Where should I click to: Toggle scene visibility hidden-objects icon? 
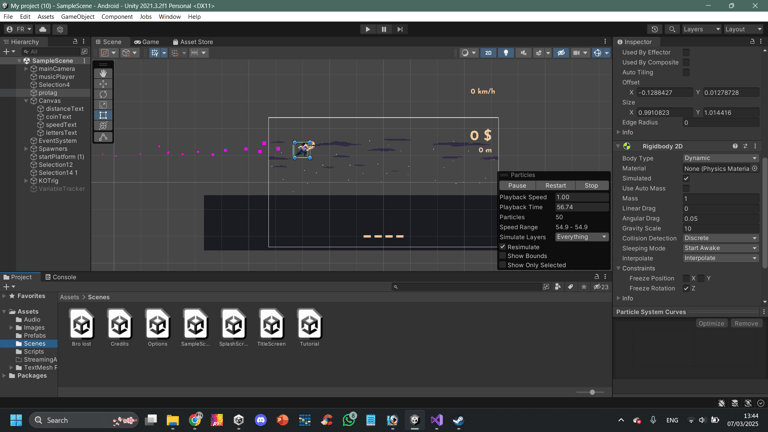click(561, 53)
